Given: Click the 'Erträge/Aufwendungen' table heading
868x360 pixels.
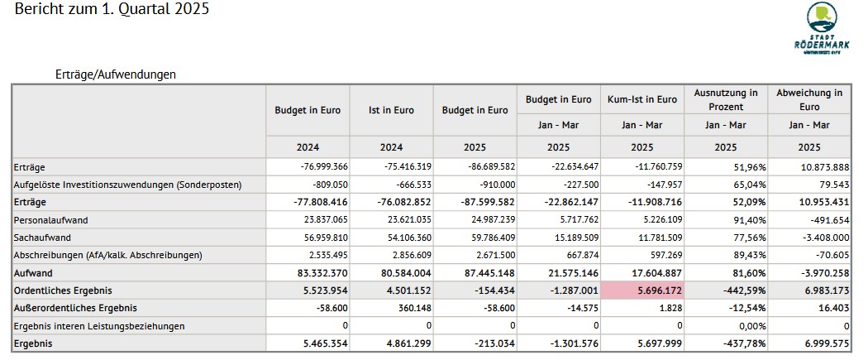Looking at the screenshot, I should (115, 74).
